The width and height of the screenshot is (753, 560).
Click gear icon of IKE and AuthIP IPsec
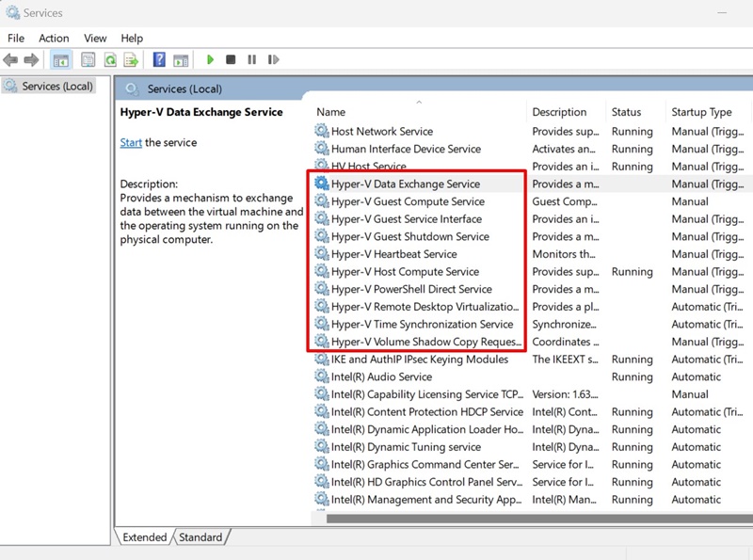click(x=321, y=359)
